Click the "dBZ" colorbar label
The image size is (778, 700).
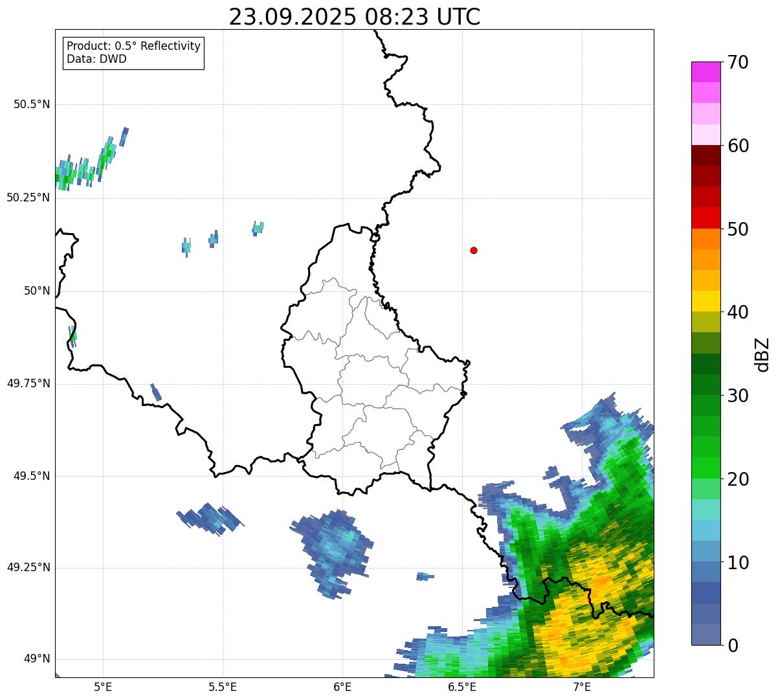click(762, 354)
